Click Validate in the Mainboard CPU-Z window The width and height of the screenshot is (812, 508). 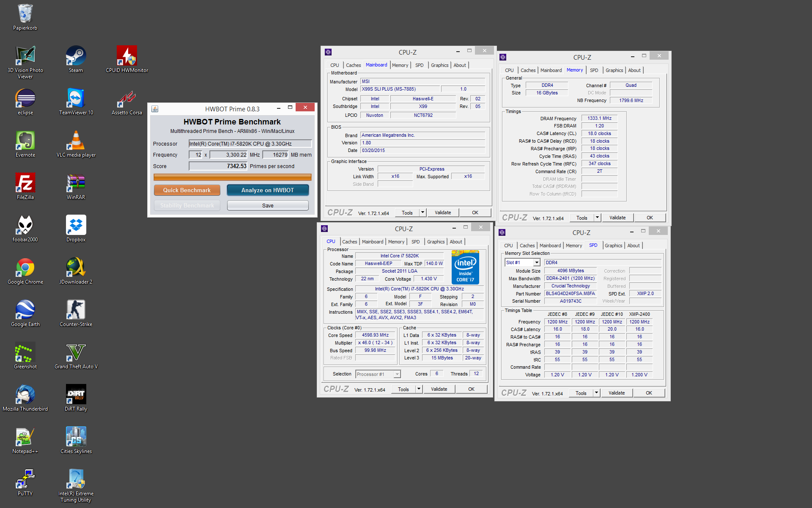(x=443, y=213)
